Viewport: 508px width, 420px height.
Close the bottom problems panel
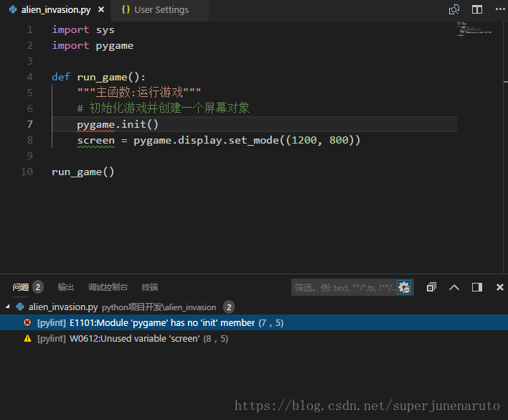coord(500,287)
